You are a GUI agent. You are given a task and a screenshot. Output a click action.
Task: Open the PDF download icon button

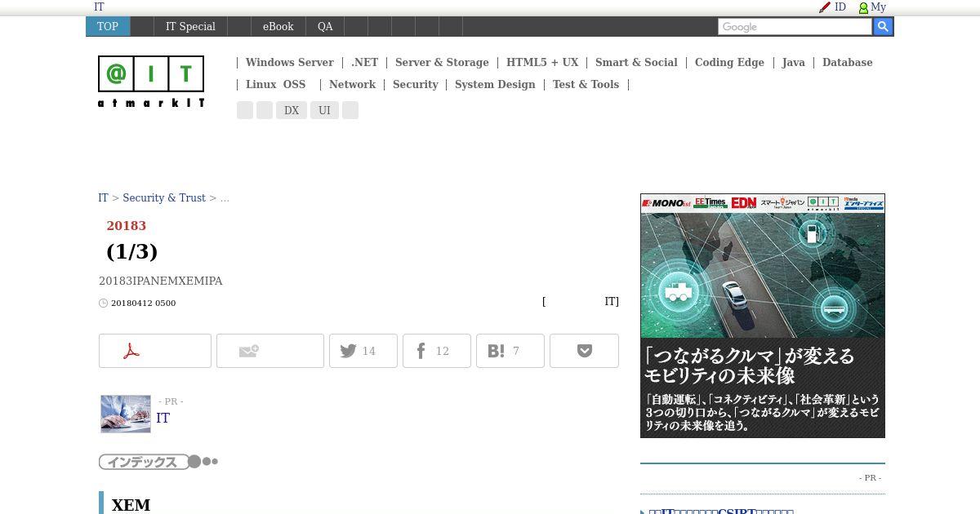point(155,351)
